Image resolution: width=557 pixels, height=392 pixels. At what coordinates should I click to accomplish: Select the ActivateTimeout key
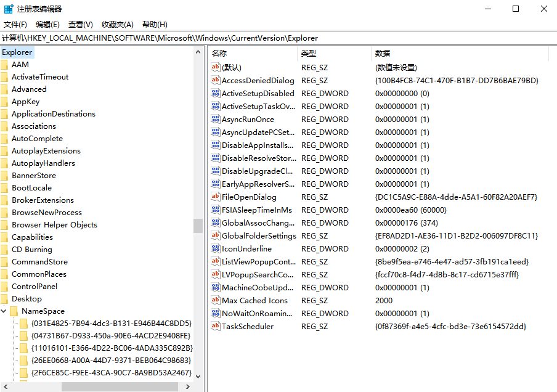click(40, 77)
